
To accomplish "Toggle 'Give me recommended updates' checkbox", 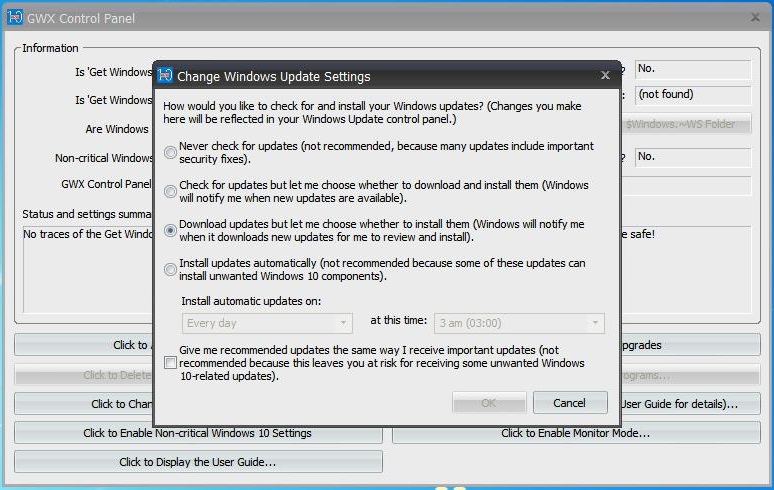I will click(170, 363).
